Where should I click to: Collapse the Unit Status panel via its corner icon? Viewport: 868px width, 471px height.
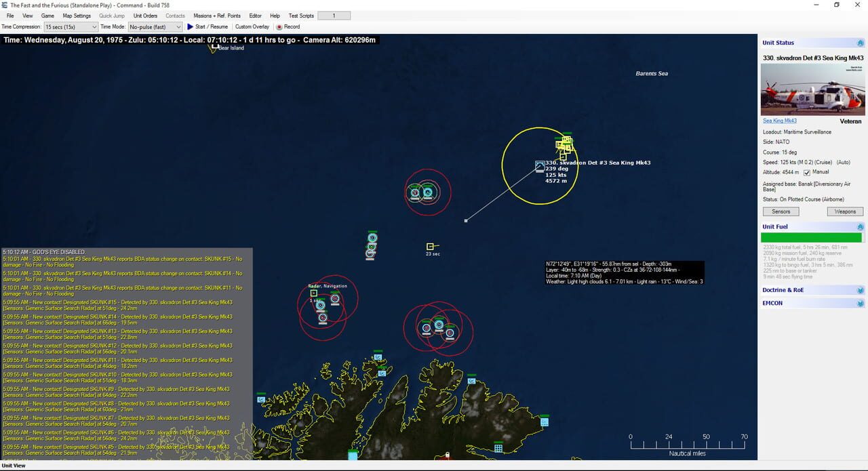tap(859, 43)
